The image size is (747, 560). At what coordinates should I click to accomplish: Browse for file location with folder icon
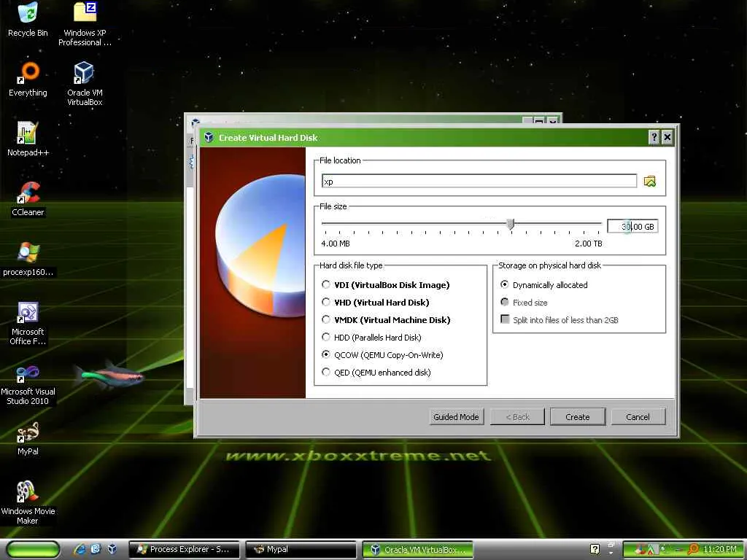click(649, 181)
